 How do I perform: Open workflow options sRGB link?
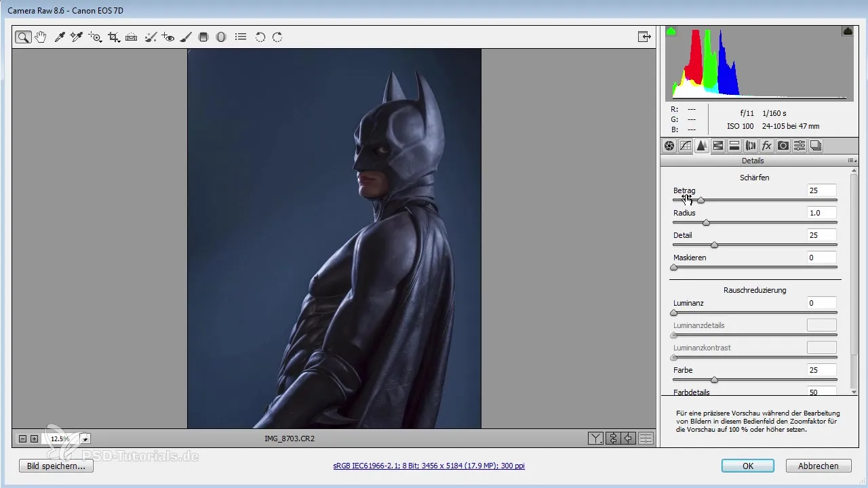429,466
